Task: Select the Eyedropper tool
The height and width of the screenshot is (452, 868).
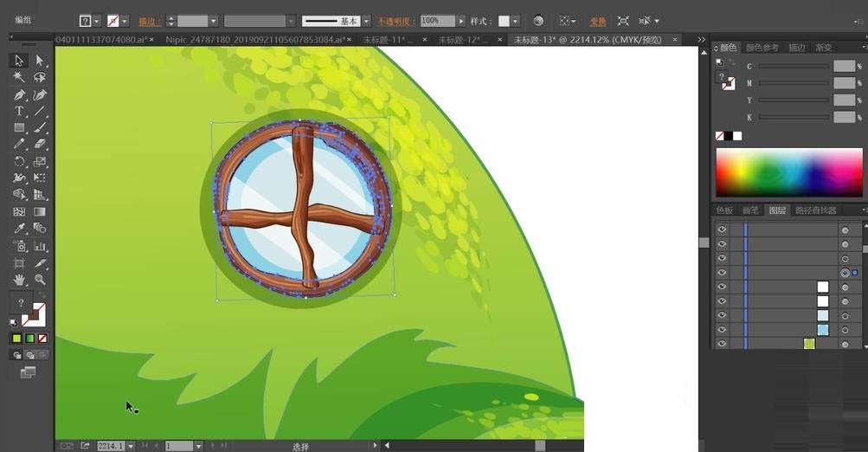Action: (x=19, y=229)
